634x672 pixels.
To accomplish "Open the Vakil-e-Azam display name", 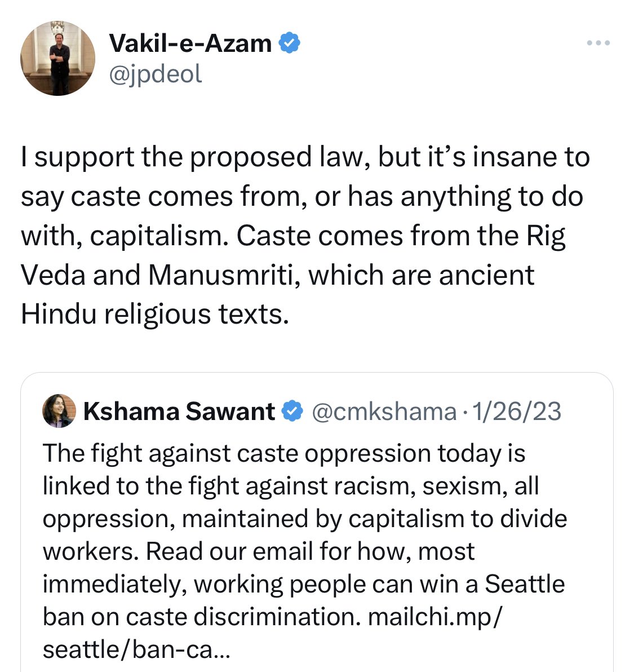I will [190, 43].
